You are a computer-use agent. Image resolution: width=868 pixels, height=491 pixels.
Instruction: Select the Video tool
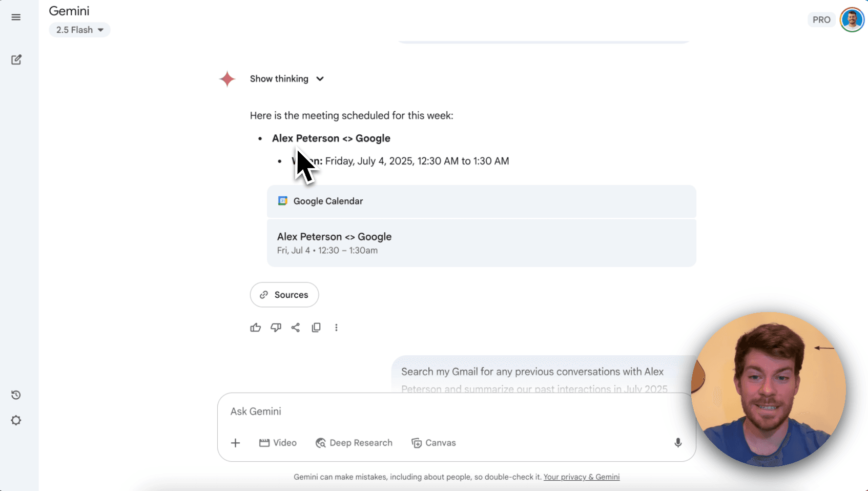point(278,443)
